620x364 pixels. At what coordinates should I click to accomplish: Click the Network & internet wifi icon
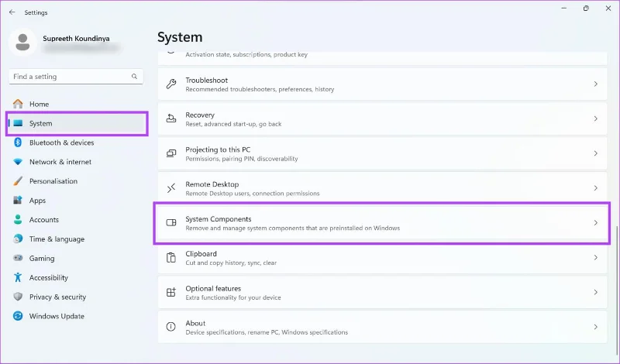pos(18,162)
